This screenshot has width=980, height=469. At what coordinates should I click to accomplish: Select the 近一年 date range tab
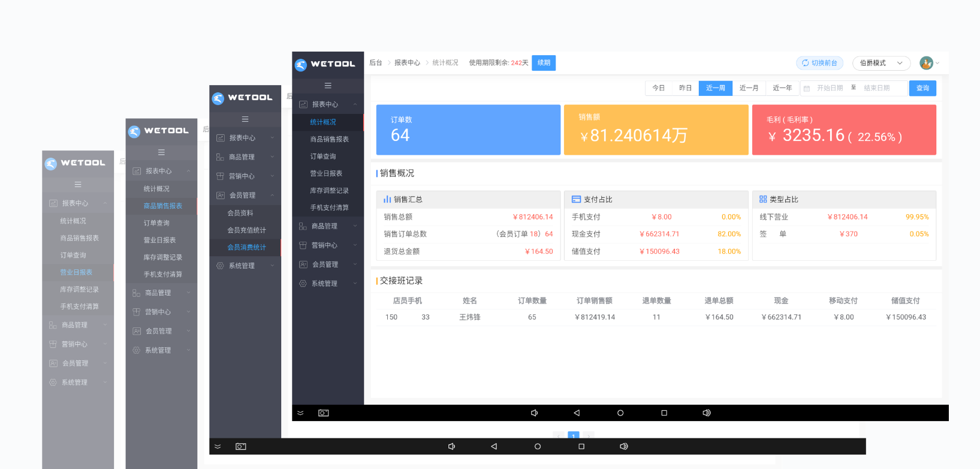[x=782, y=88]
